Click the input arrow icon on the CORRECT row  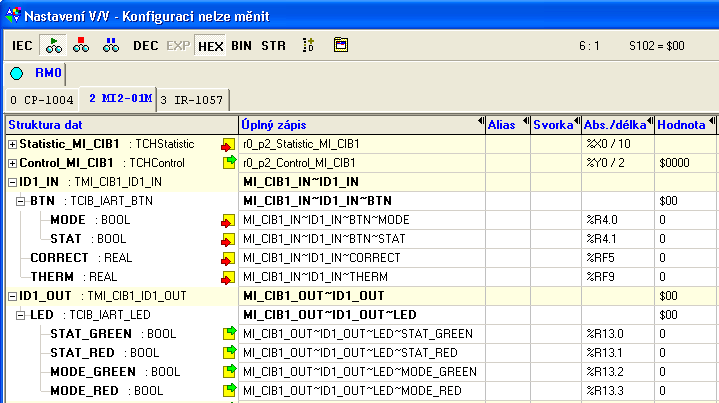click(x=228, y=259)
